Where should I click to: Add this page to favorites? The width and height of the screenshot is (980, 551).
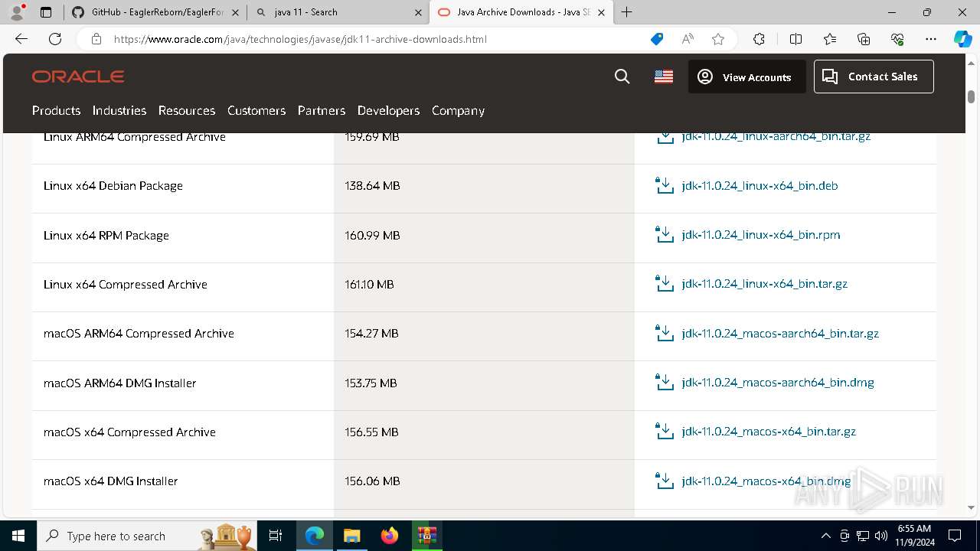pos(718,39)
